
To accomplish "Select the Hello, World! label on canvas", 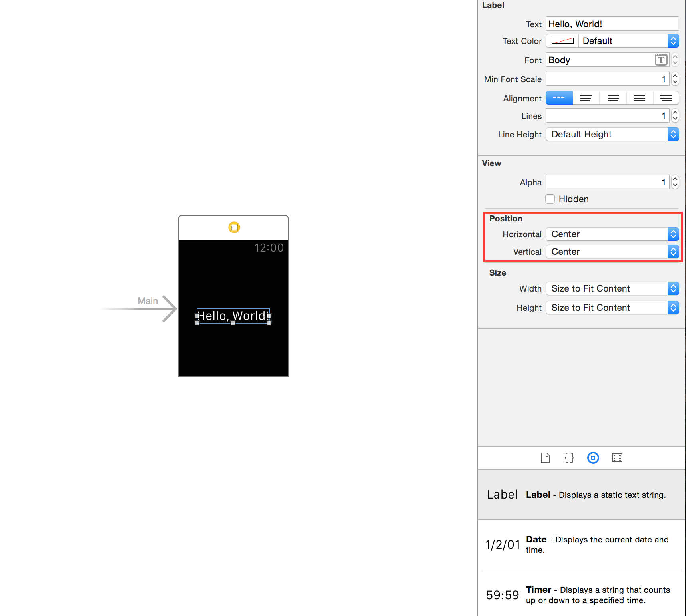I will (x=233, y=316).
